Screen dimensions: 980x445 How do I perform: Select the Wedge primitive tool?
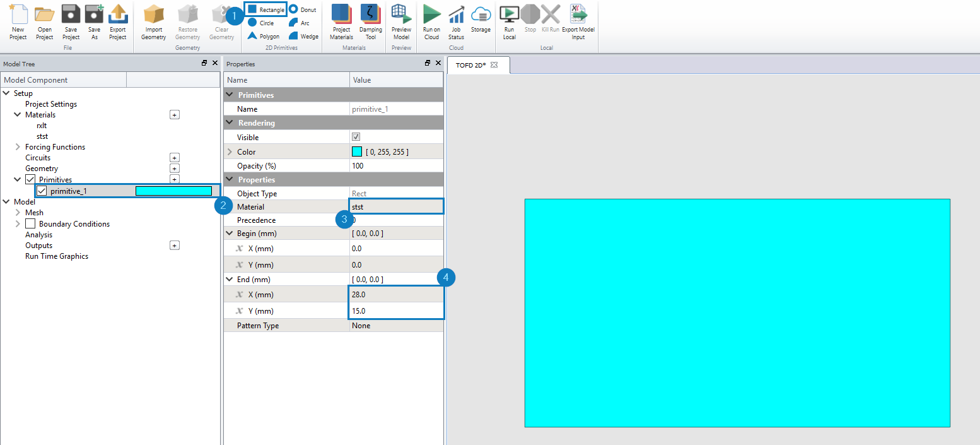[x=303, y=36]
